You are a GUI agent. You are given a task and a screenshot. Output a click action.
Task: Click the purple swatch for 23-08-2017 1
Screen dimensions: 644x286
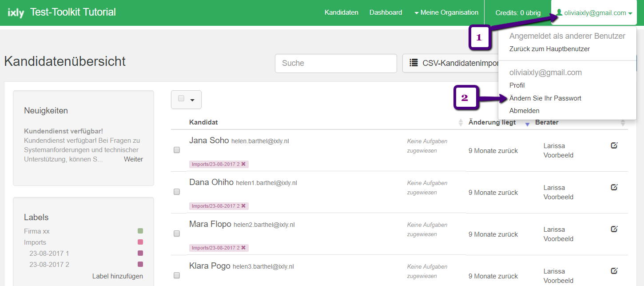click(x=140, y=254)
